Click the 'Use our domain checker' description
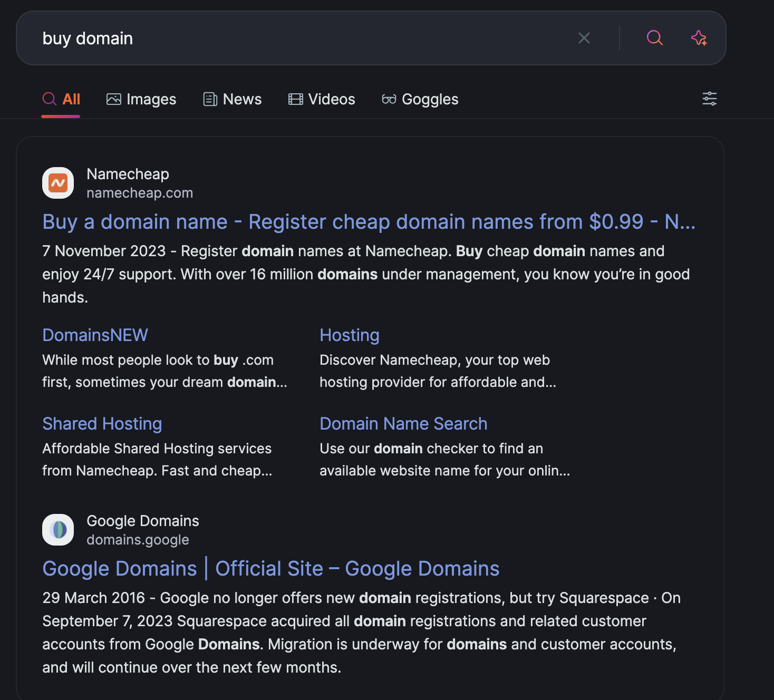Image resolution: width=774 pixels, height=700 pixels. pyautogui.click(x=444, y=460)
